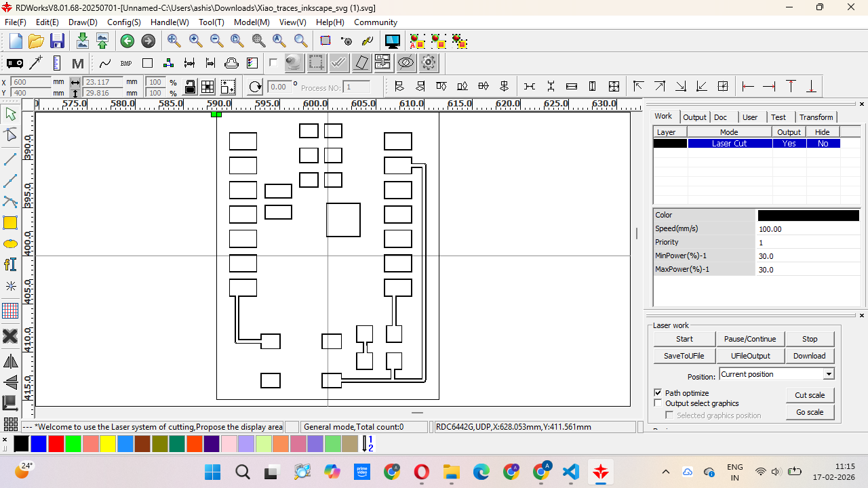The image size is (868, 488).
Task: Switch to the Transform tab
Action: click(x=816, y=117)
